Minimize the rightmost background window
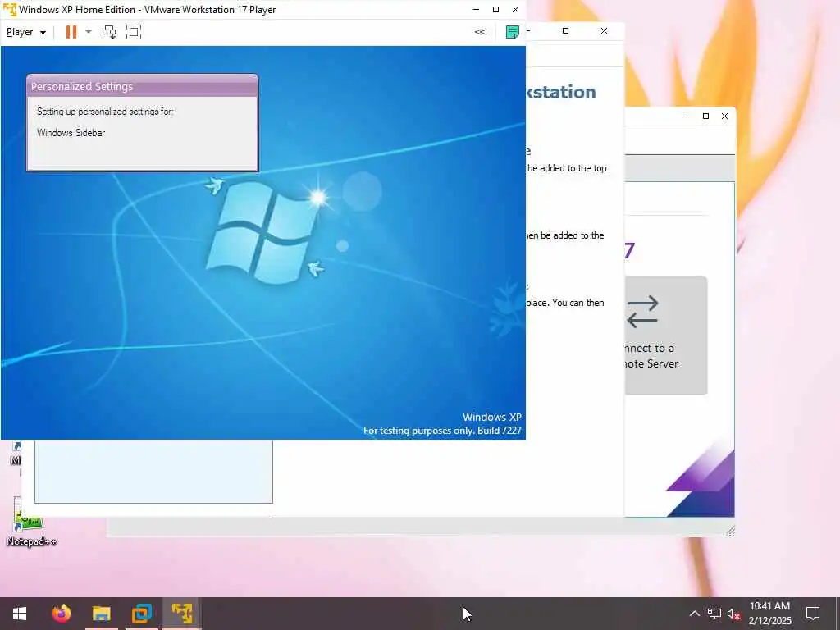This screenshot has height=630, width=840. (x=687, y=116)
